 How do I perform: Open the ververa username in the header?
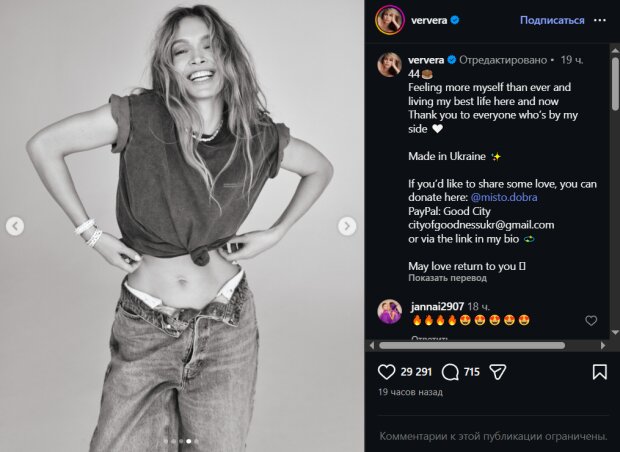click(432, 20)
